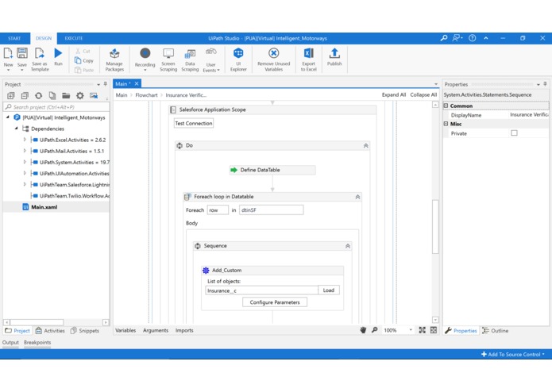Viewport: 552px width, 392px height.
Task: Collapse the Sequence activity
Action: [348, 246]
